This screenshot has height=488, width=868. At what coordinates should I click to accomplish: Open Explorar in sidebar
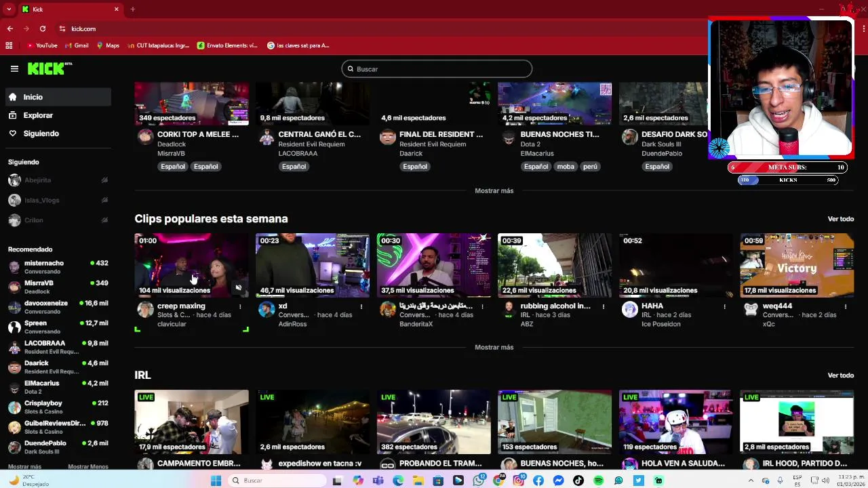coord(58,115)
